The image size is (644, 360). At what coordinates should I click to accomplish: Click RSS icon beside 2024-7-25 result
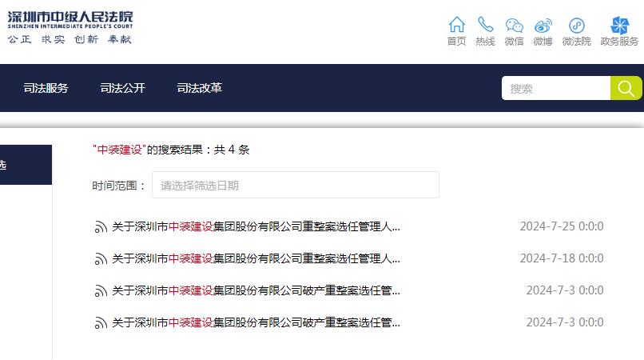point(101,227)
